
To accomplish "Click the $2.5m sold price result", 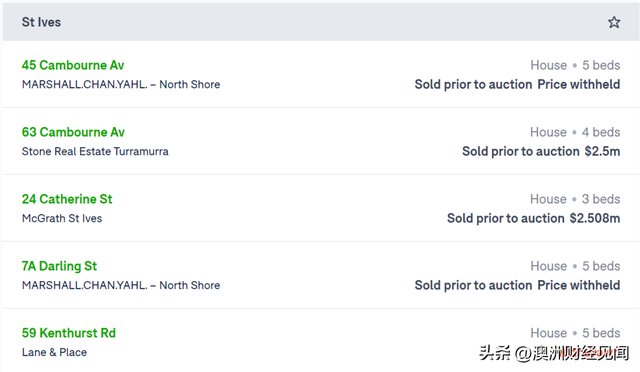I will point(602,151).
